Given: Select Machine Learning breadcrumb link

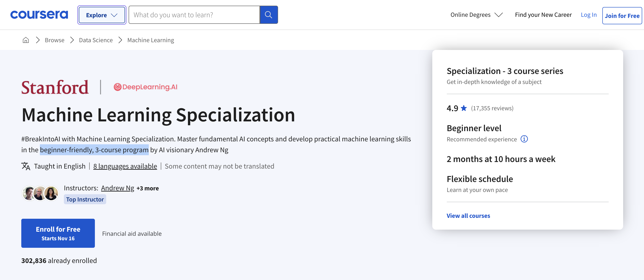Looking at the screenshot, I should click(151, 40).
